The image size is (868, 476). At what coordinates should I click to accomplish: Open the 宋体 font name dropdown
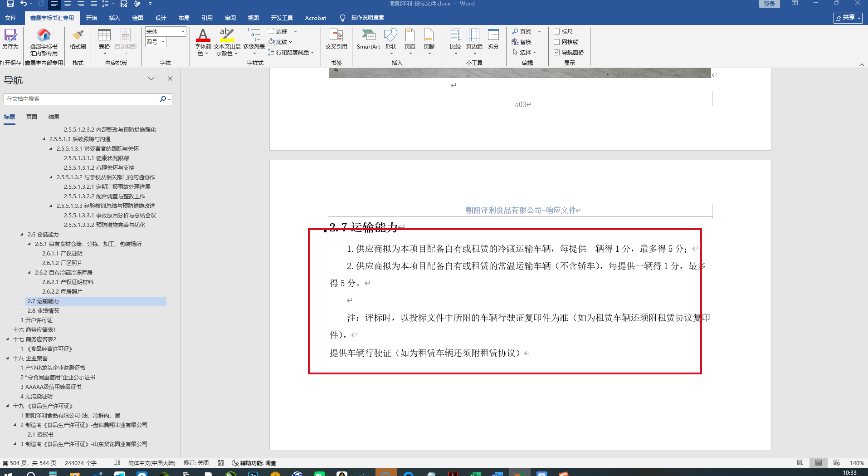click(x=183, y=31)
